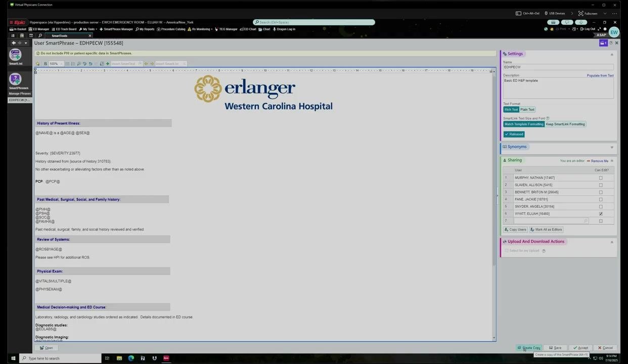628x364 pixels.
Task: Collapse Upload And Download Actions section
Action: [612, 242]
